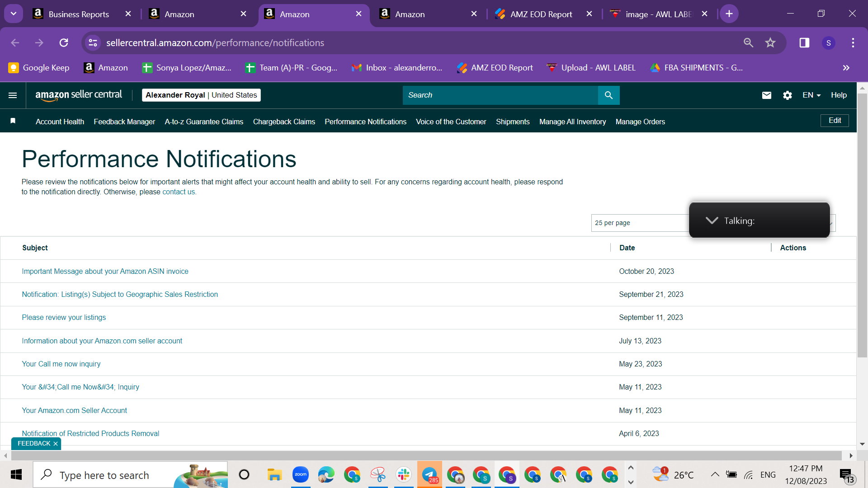Open Important Message about your Amazon ASIN invoice
868x488 pixels.
pos(105,271)
